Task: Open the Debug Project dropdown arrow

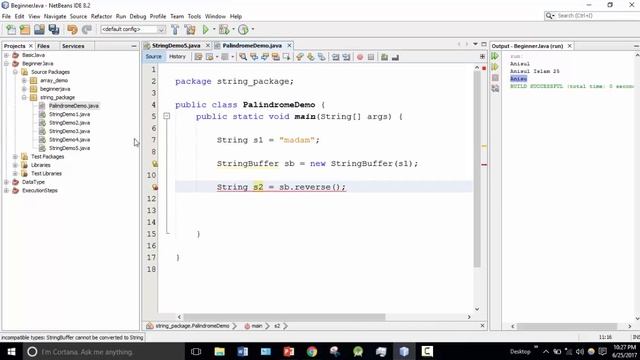Action: click(233, 29)
